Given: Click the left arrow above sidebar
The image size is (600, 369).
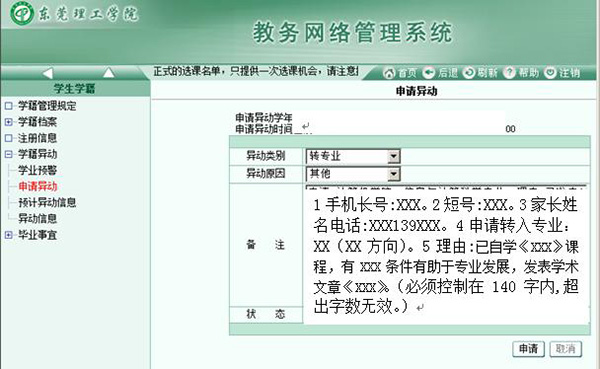Looking at the screenshot, I should (47, 73).
